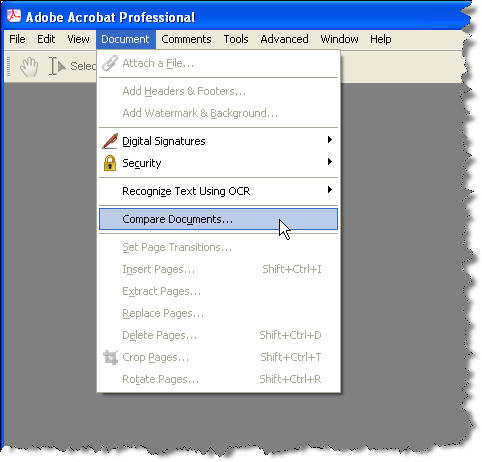The width and height of the screenshot is (482, 462).
Task: Open the Tools menu
Action: [236, 39]
